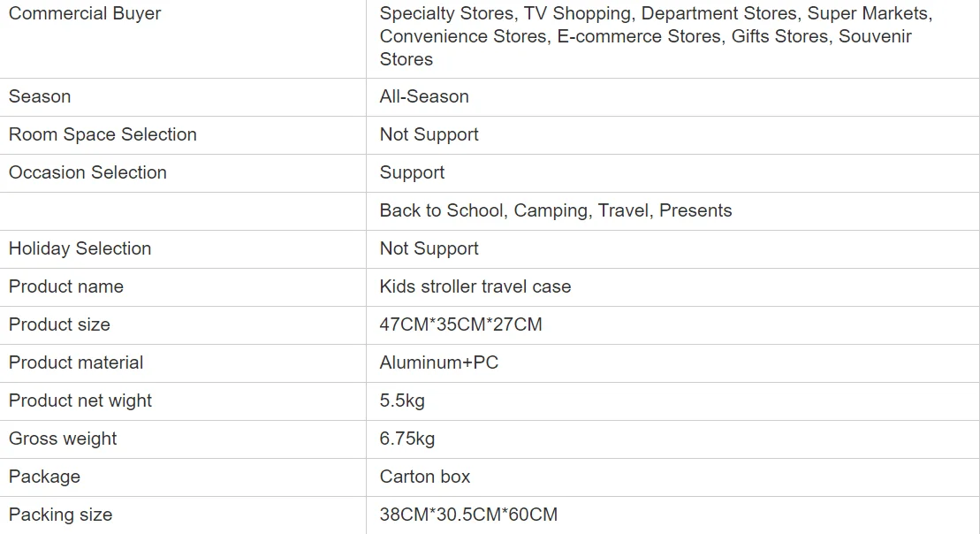The width and height of the screenshot is (980, 534).
Task: Click the 38CM*30.5CM*60CM value
Action: pyautogui.click(x=468, y=515)
